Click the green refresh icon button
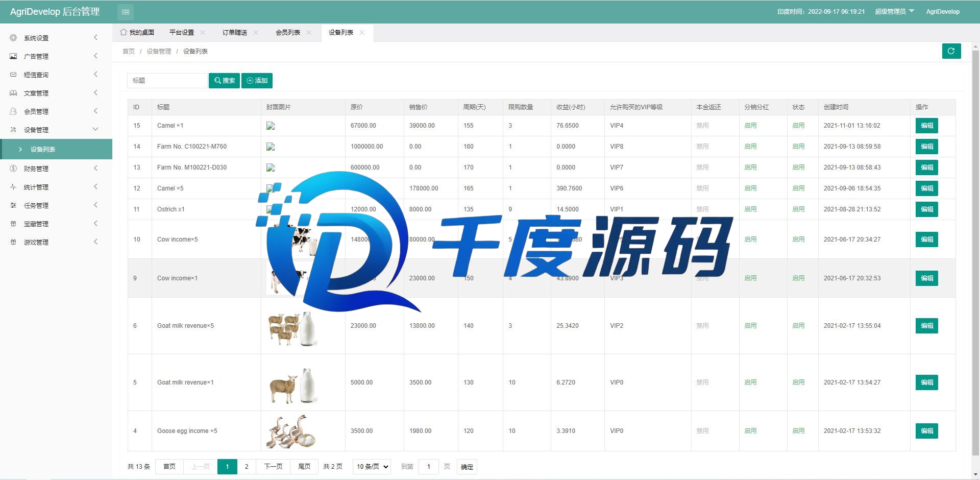 click(951, 51)
